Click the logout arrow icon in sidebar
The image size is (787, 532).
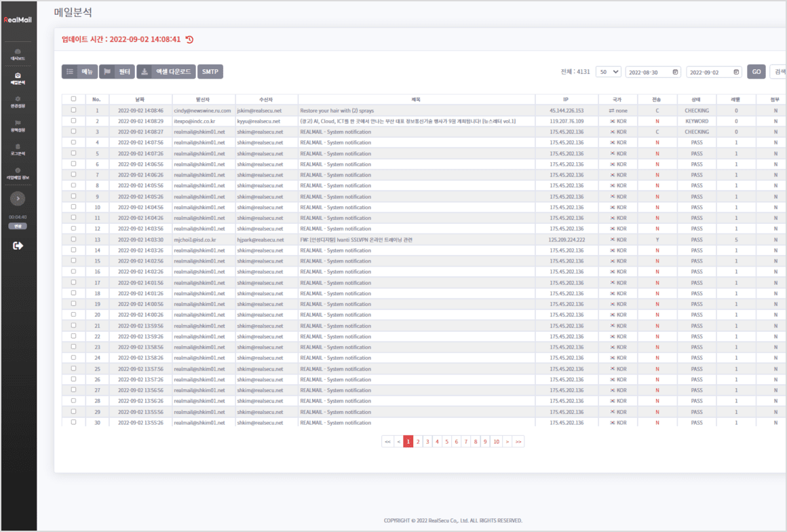(x=18, y=246)
